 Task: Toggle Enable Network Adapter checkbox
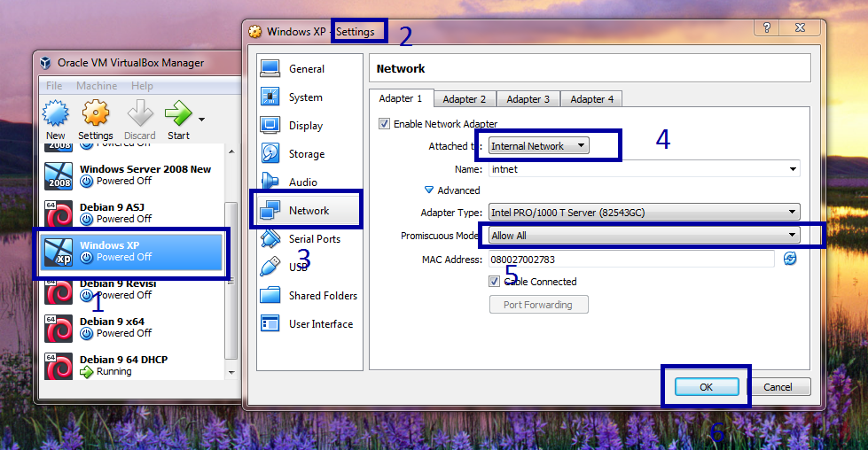(384, 124)
